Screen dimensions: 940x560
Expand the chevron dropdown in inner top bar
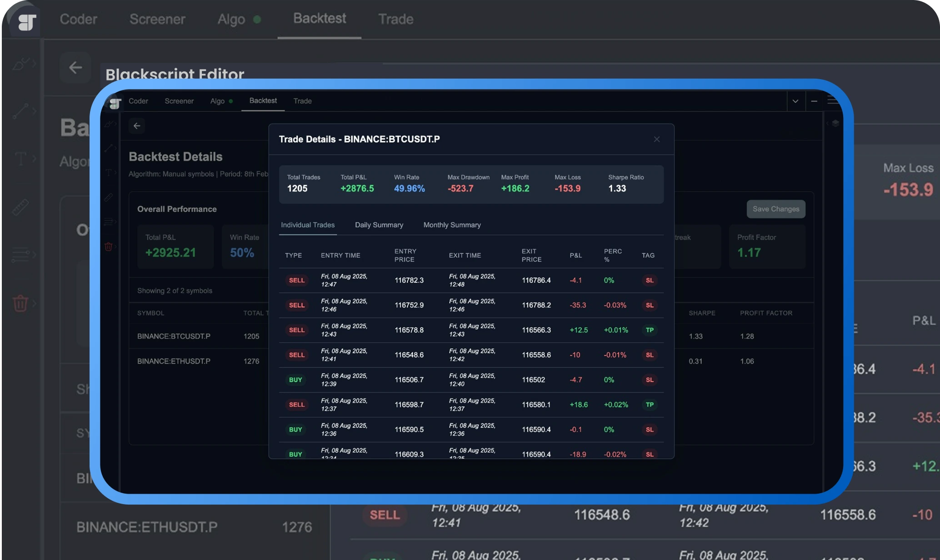(795, 101)
